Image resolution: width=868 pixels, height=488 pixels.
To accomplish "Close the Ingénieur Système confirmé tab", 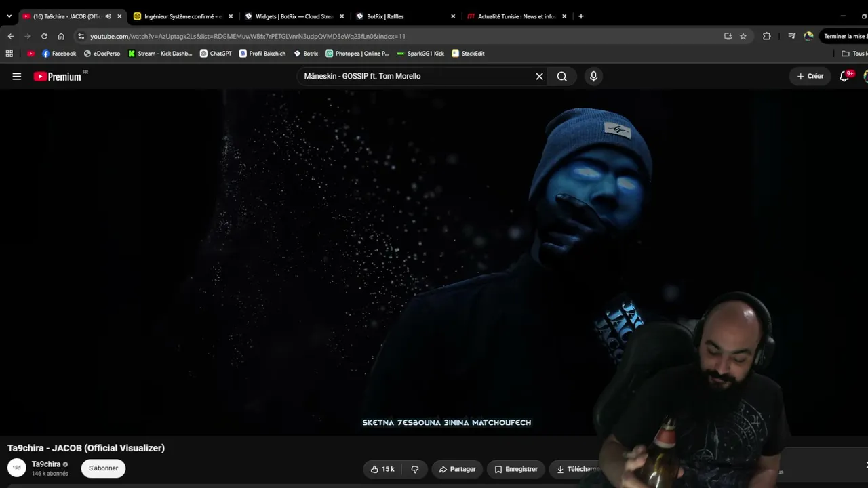I will (231, 16).
